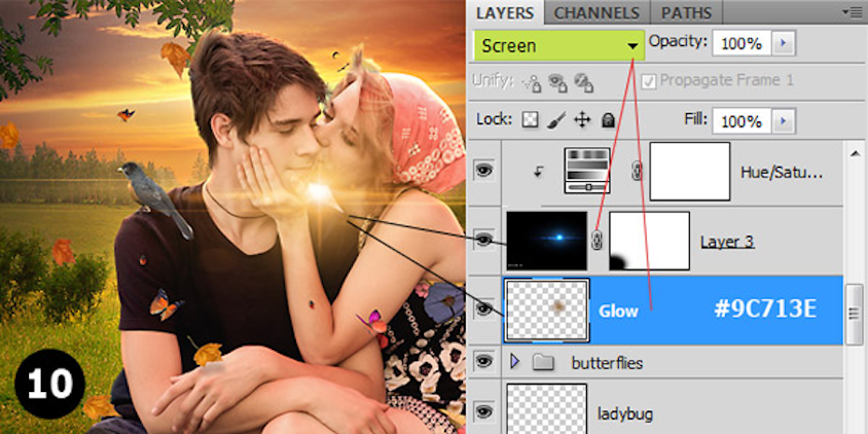This screenshot has height=434, width=868.
Task: Switch to the Channels tab
Action: [596, 13]
